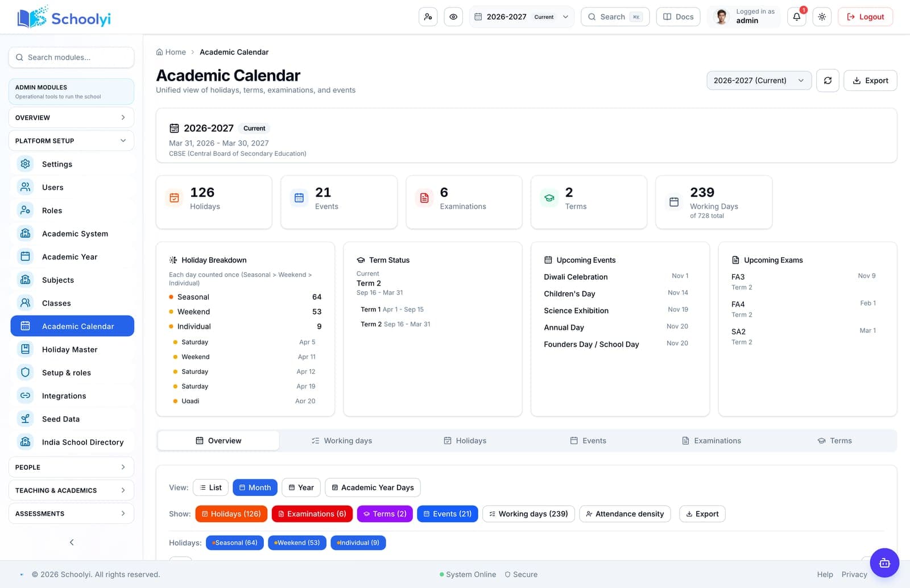910x588 pixels.
Task: Click the Integrations link icon
Action: coord(25,396)
